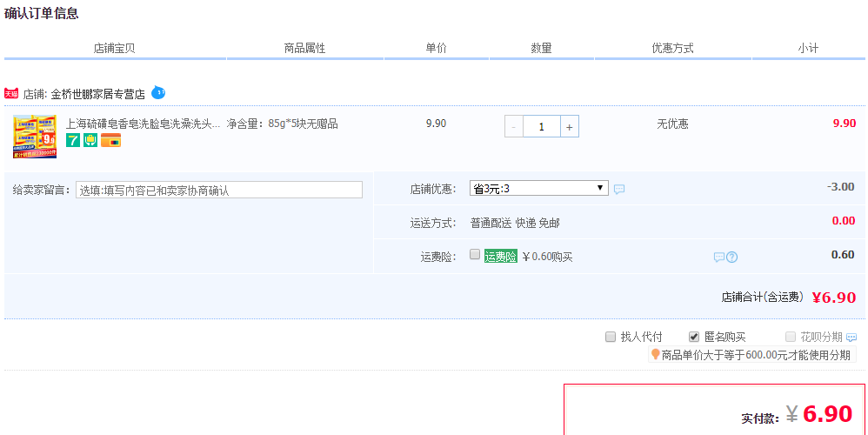This screenshot has width=868, height=435.
Task: Open the blue Wangwang chat icon beside store name
Action: 158,92
